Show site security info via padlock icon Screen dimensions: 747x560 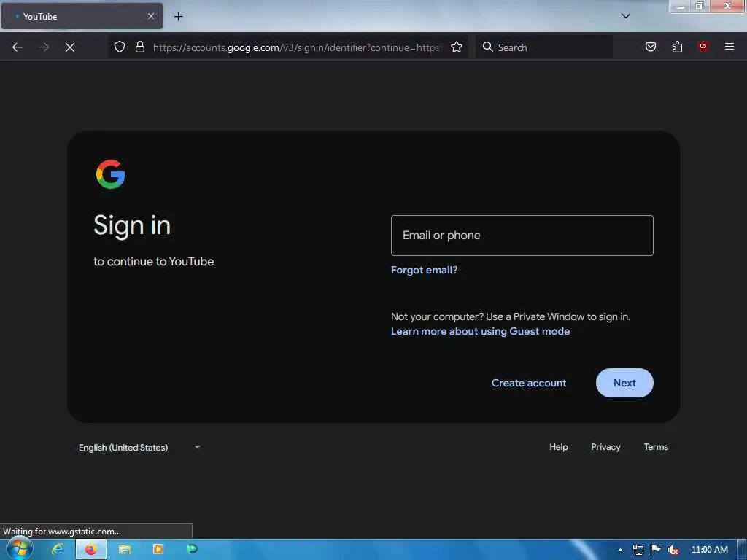139,47
